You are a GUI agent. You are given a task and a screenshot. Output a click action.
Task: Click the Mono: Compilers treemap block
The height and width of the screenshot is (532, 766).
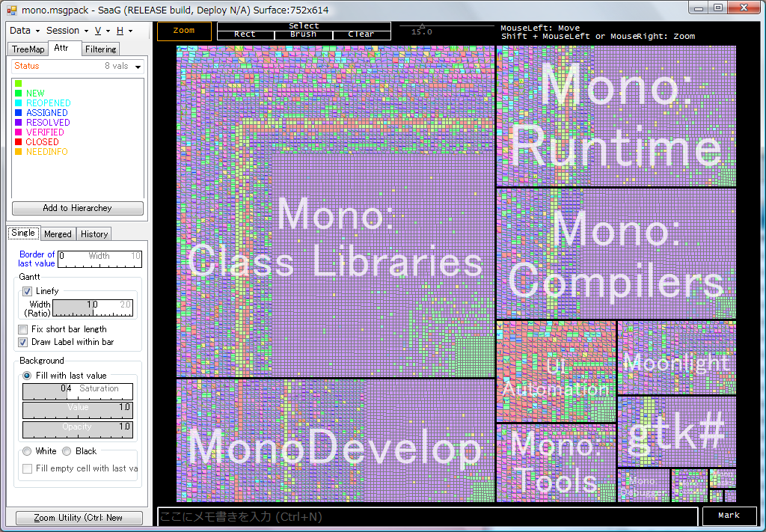click(616, 254)
